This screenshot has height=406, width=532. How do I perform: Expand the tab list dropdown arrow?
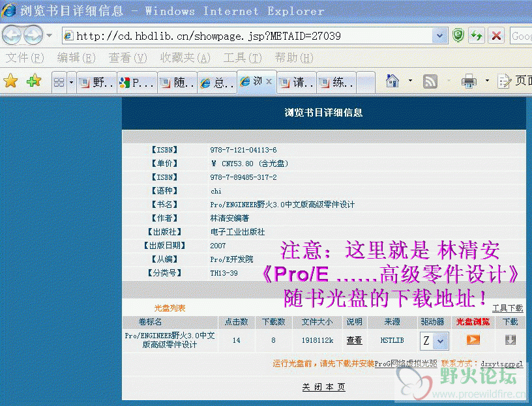pos(71,82)
